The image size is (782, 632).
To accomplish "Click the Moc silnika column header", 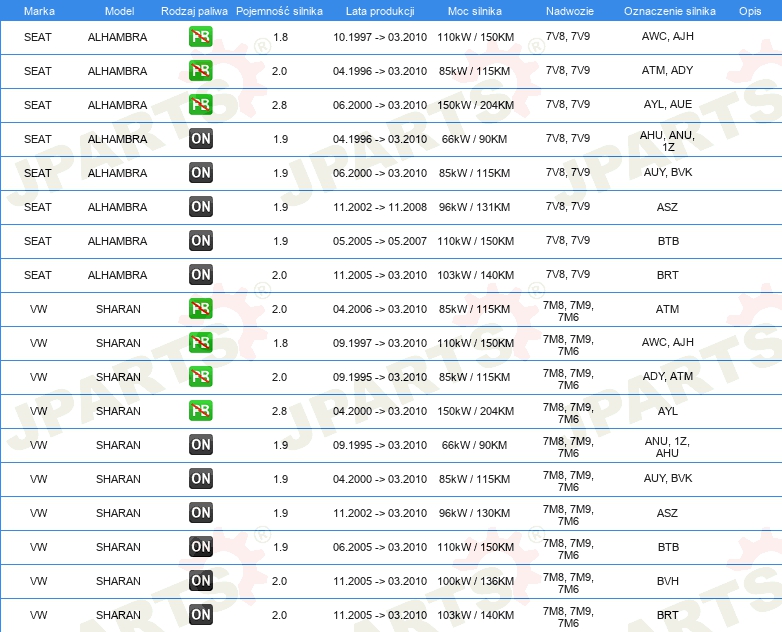I will 475,11.
